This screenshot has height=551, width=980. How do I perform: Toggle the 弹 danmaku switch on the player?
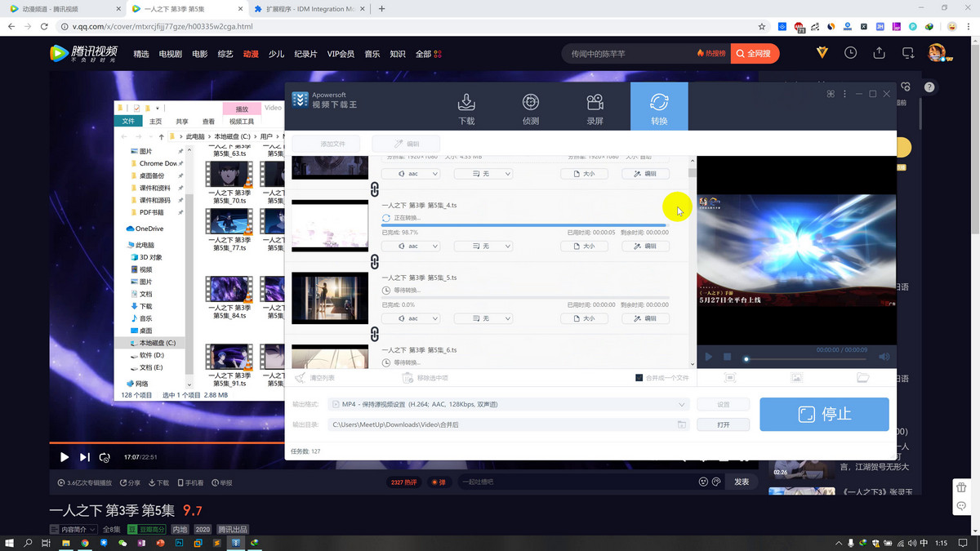click(439, 482)
